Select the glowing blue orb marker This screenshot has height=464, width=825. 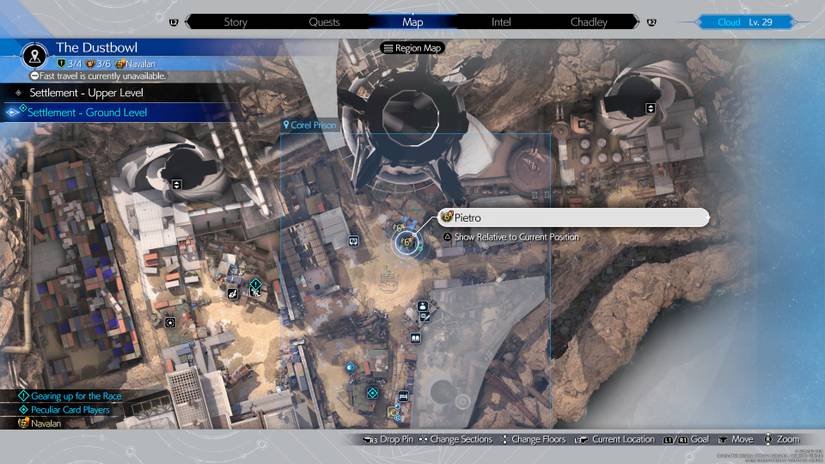(350, 367)
